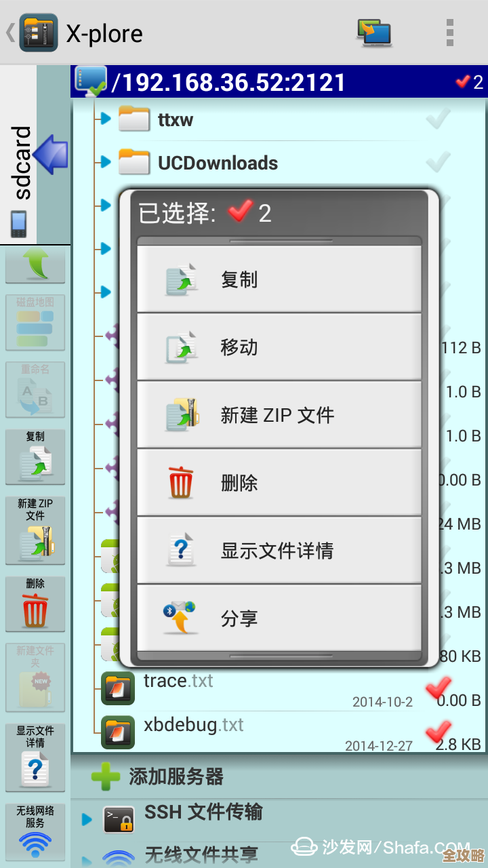Tap the sidebar Delete (删除) trash button
The height and width of the screenshot is (868, 488).
tap(35, 604)
